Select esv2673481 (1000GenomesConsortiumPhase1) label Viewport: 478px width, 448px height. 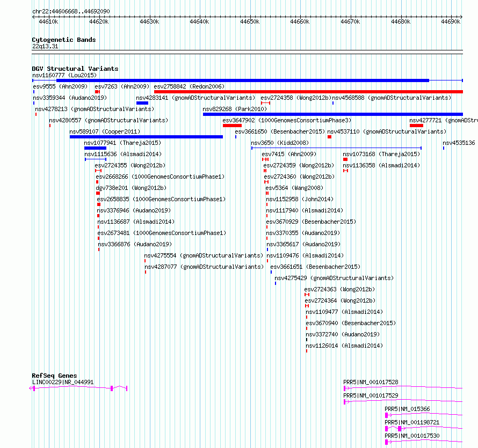coord(162,233)
